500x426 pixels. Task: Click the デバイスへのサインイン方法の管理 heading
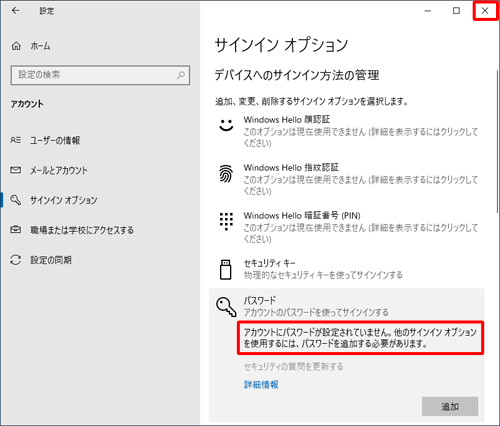pyautogui.click(x=297, y=75)
